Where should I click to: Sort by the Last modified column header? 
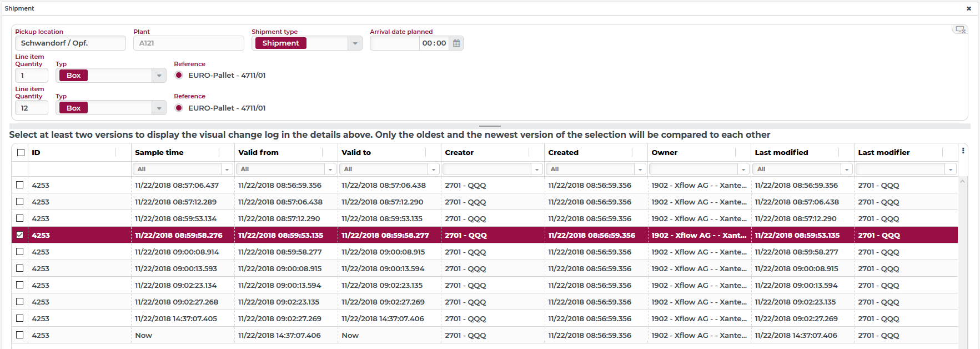(x=781, y=152)
